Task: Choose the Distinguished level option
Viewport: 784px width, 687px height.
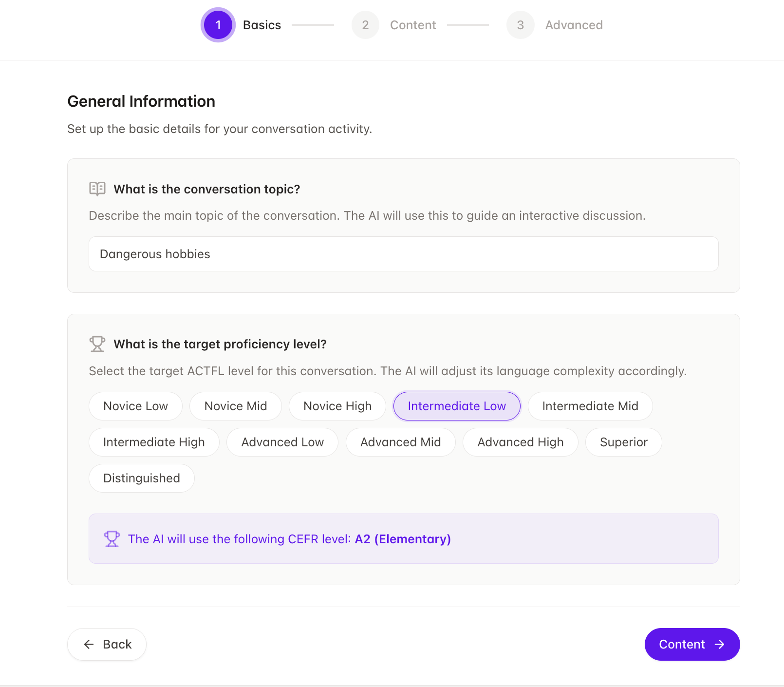Action: pos(142,478)
